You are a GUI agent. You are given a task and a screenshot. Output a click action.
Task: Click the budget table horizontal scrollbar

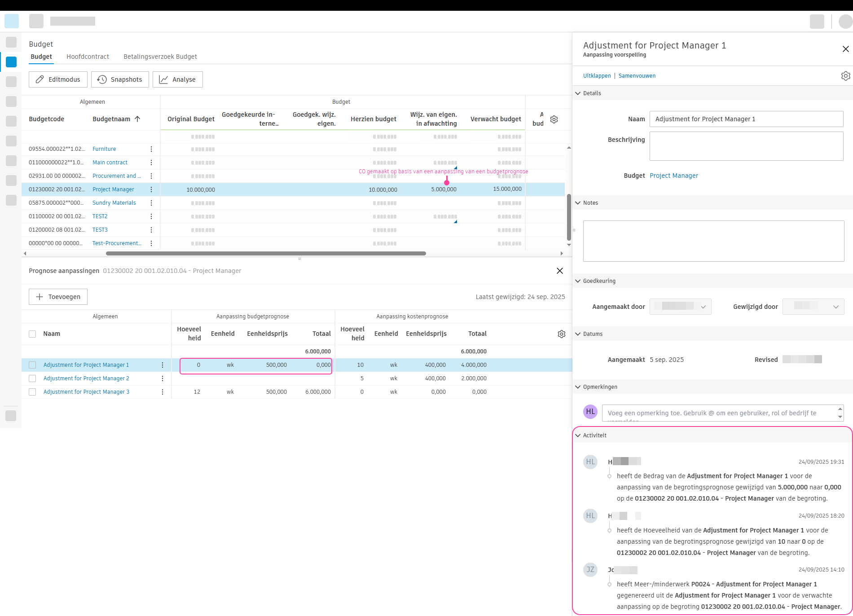(x=266, y=254)
